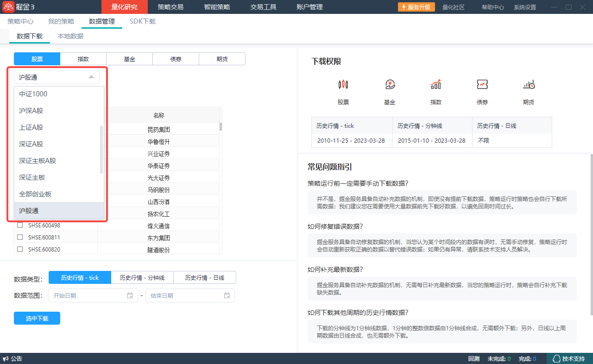This screenshot has height=364, width=593.
Task: Click the orange 服务升级 button
Action: (416, 7)
